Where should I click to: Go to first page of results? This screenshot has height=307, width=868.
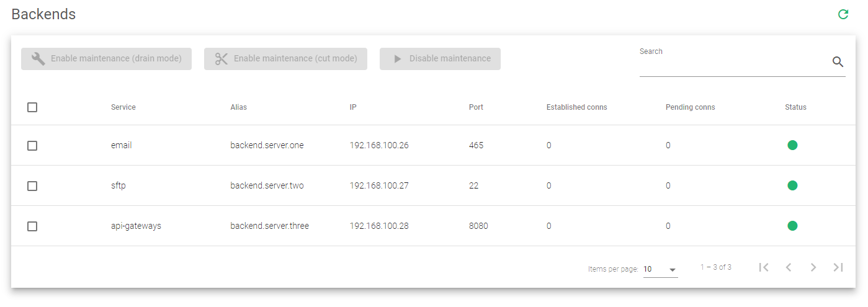tap(764, 267)
